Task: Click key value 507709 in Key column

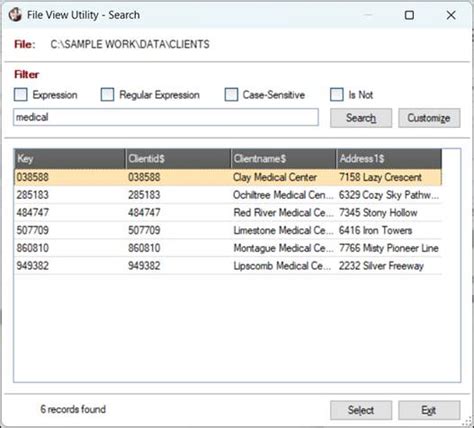Action: point(33,230)
